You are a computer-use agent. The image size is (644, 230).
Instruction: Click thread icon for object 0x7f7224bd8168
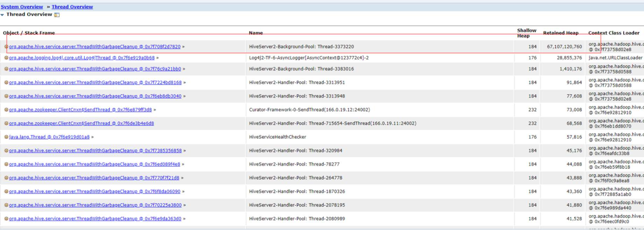coord(6,83)
